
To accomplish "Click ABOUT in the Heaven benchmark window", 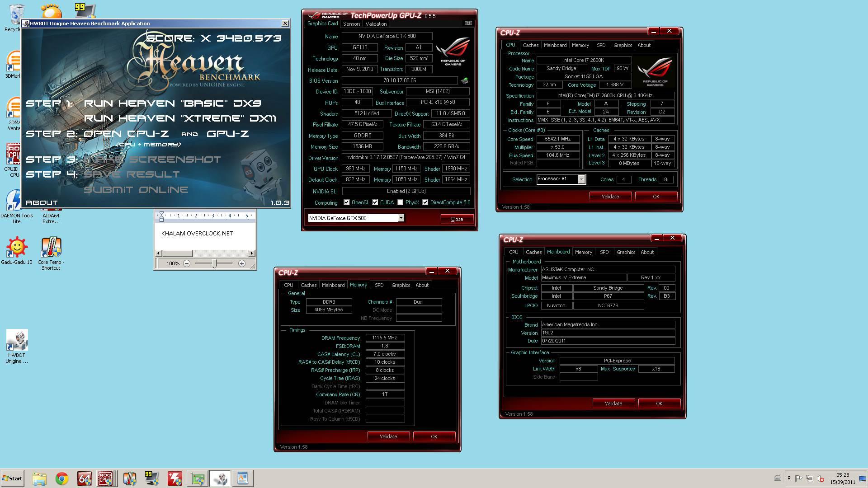I will [x=42, y=203].
